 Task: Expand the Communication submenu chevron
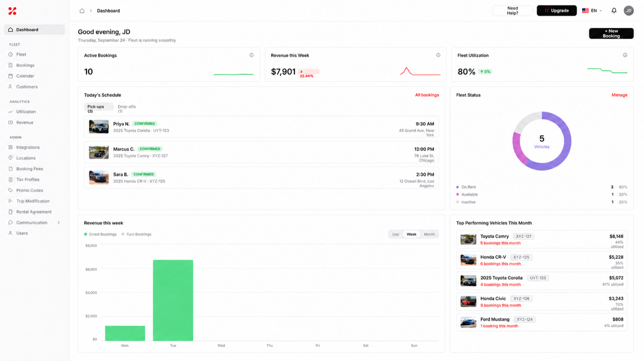(x=59, y=223)
